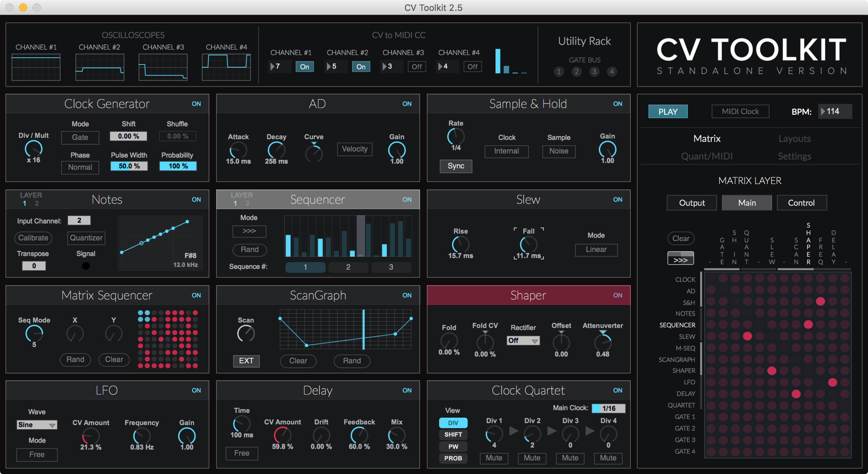Viewport: 868px width, 474px height.
Task: Click the BPM 114 value field
Action: pyautogui.click(x=835, y=111)
